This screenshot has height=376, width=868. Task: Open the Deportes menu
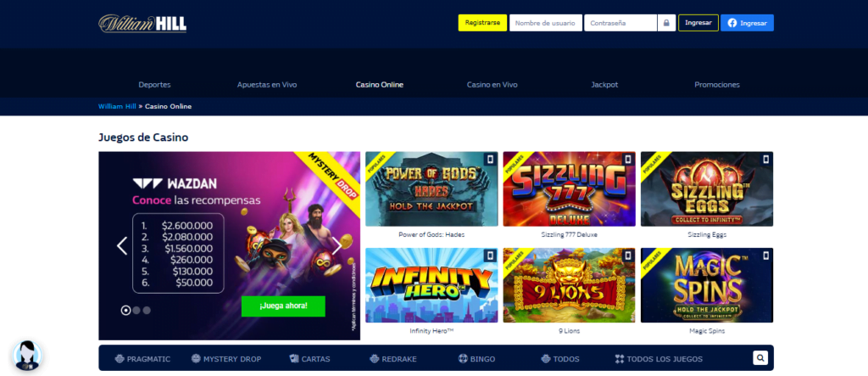(154, 85)
